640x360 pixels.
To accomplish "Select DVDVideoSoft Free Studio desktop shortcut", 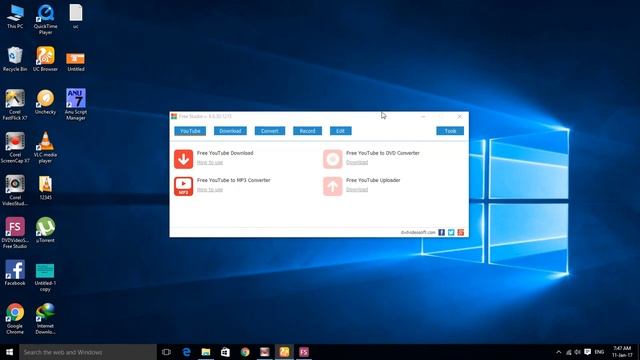I will 15,233.
